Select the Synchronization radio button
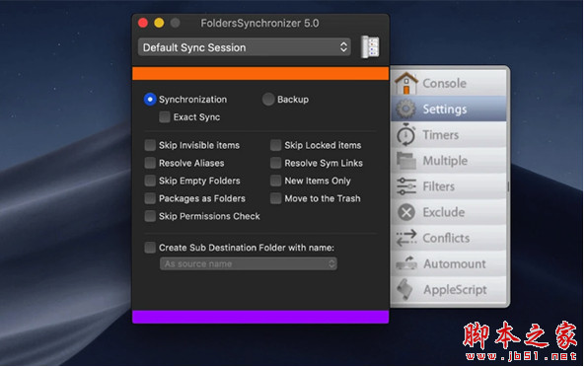Viewport: 588px width, 367px height. 150,100
